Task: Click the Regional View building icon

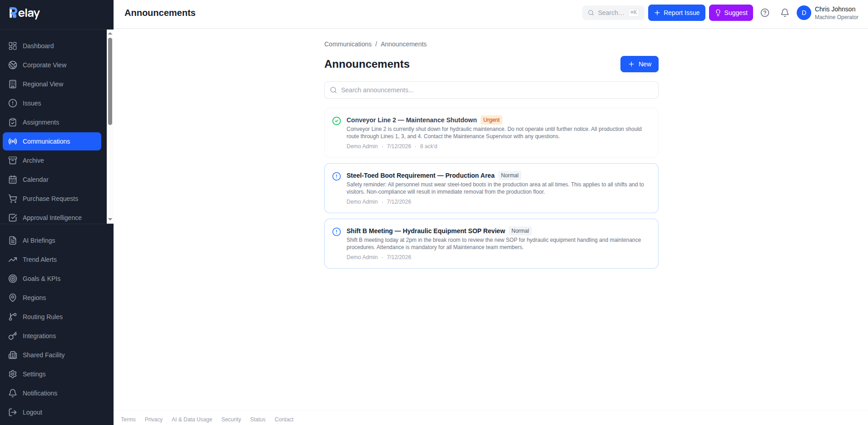Action: [13, 84]
